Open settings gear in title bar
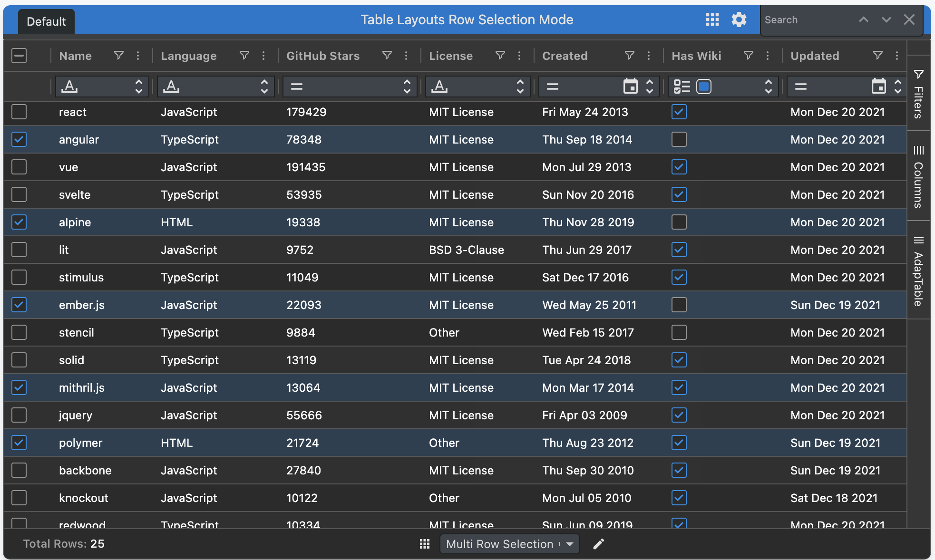Viewport: 935px width, 560px height. 739,19
